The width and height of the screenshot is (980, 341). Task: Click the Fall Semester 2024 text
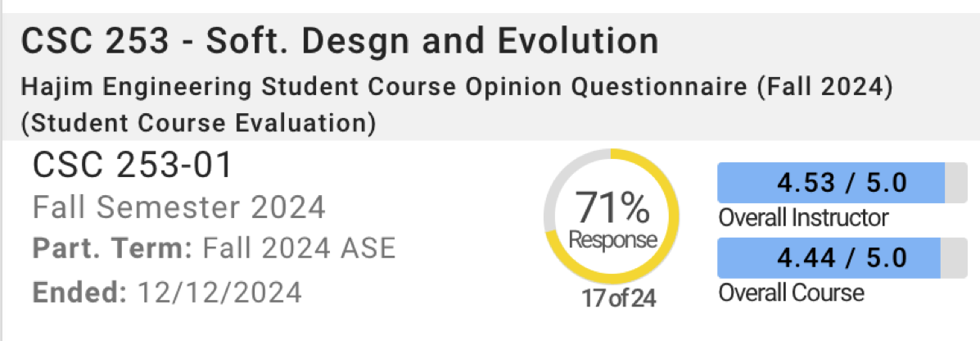click(x=178, y=207)
